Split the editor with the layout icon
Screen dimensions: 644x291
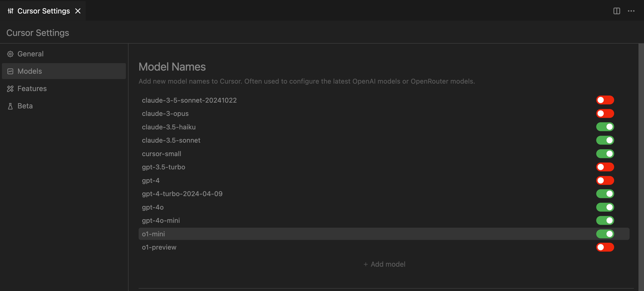[x=617, y=11]
